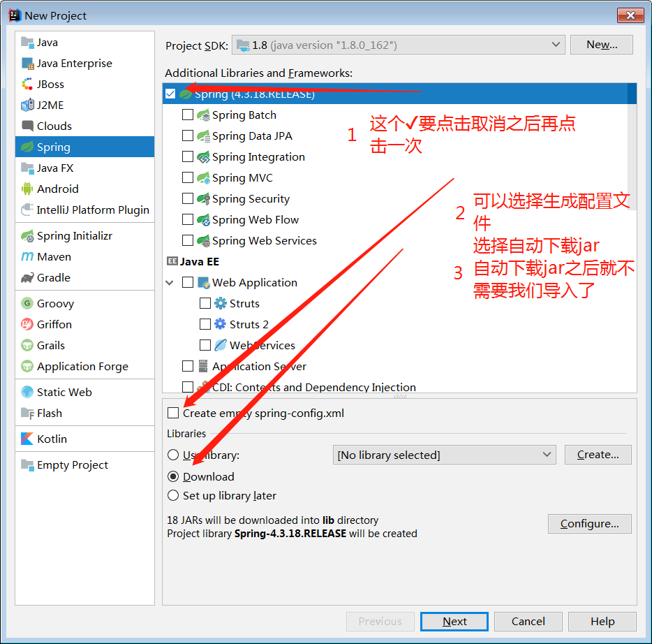Tick the Struts checkbox
This screenshot has width=652, height=644.
[x=205, y=303]
